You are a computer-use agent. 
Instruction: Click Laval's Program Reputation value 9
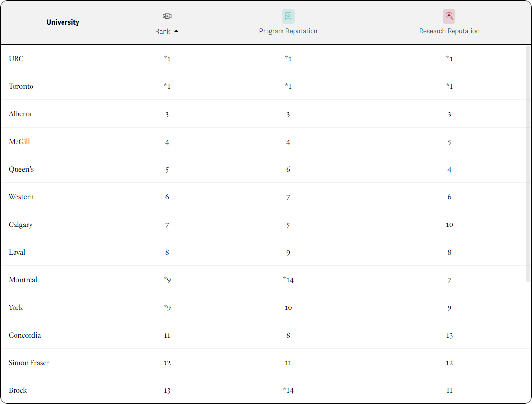(288, 253)
